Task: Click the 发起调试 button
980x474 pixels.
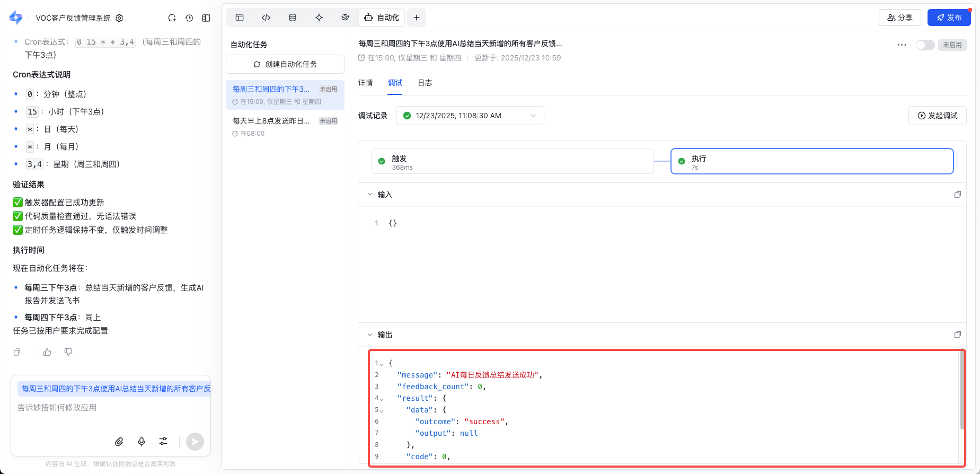Action: [937, 116]
